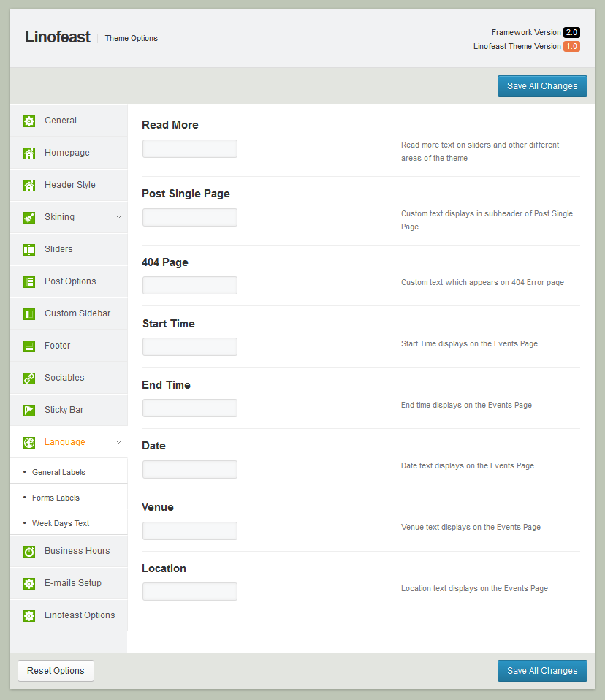Click the house icon beside Homepage
Image resolution: width=605 pixels, height=700 pixels.
(29, 153)
